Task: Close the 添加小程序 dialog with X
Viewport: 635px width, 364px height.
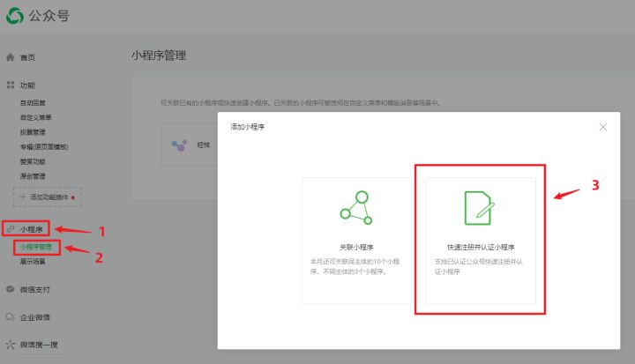Action: (x=603, y=127)
